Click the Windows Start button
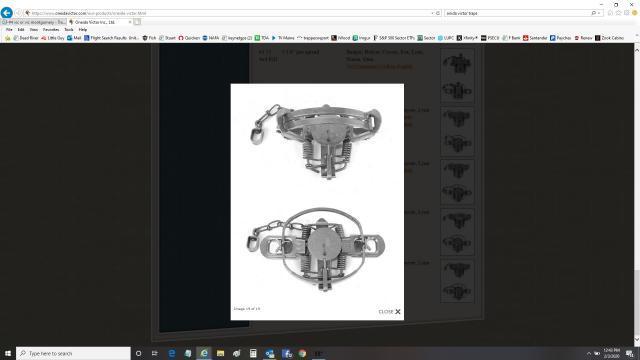This screenshot has width=640, height=360. click(x=8, y=353)
